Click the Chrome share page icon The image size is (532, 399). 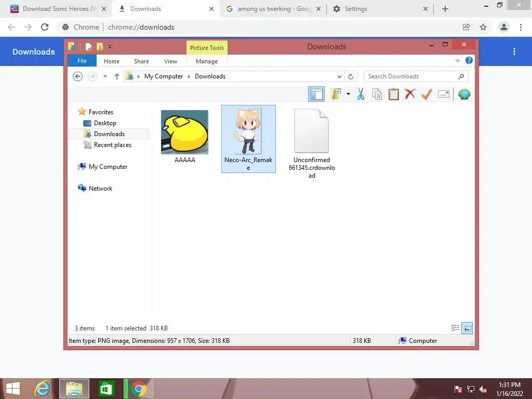tap(466, 27)
